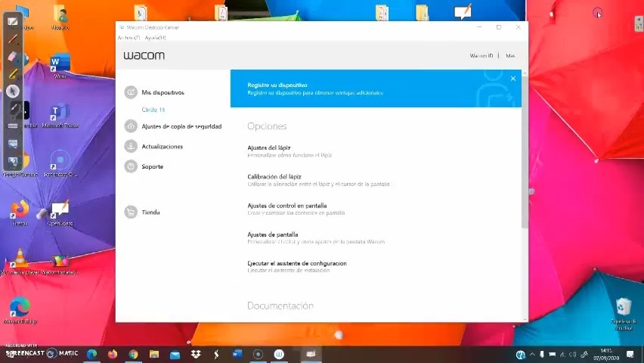Open Ajustes de control en pantalla
This screenshot has width=644, height=363.
(x=286, y=205)
